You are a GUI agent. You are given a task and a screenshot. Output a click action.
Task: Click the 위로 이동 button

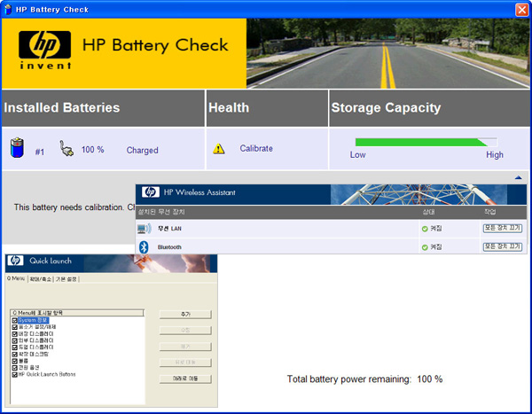click(185, 363)
